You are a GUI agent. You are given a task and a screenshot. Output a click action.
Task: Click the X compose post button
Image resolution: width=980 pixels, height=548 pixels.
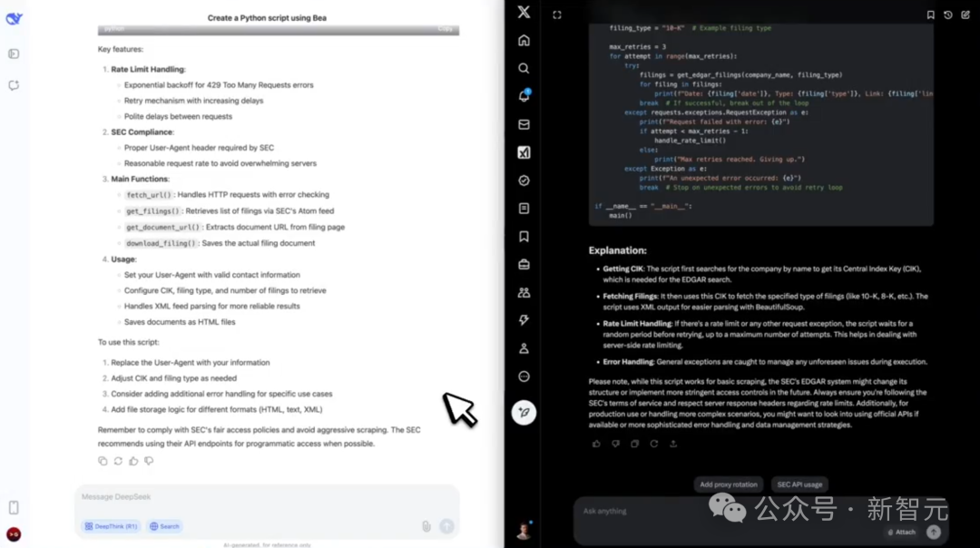[524, 412]
